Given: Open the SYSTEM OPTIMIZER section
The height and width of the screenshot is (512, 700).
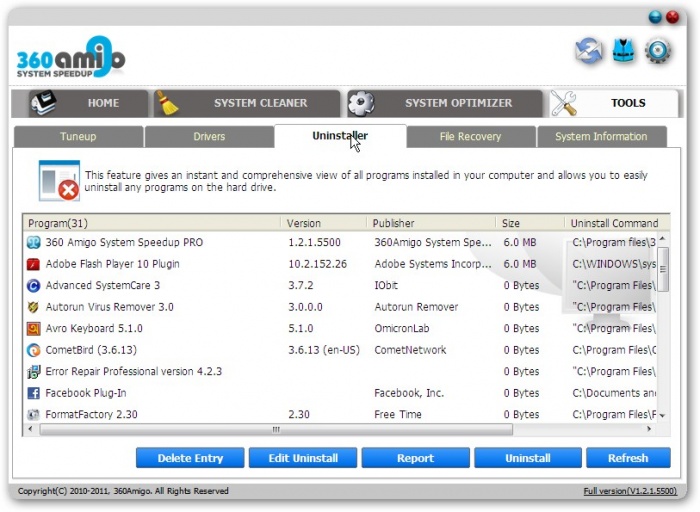Looking at the screenshot, I should tap(445, 103).
